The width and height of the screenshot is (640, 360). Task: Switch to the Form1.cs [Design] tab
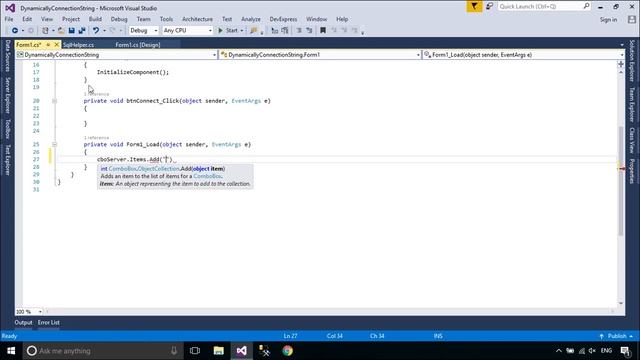tap(138, 45)
